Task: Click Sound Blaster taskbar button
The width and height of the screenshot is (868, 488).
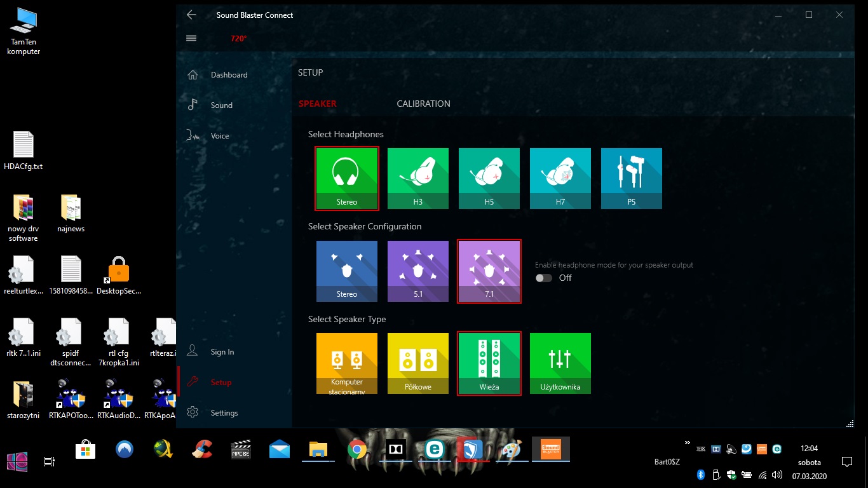Action: 550,450
